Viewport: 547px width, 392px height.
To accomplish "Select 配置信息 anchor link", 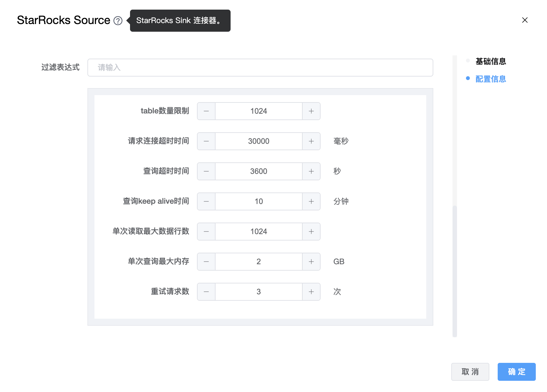I will point(490,79).
